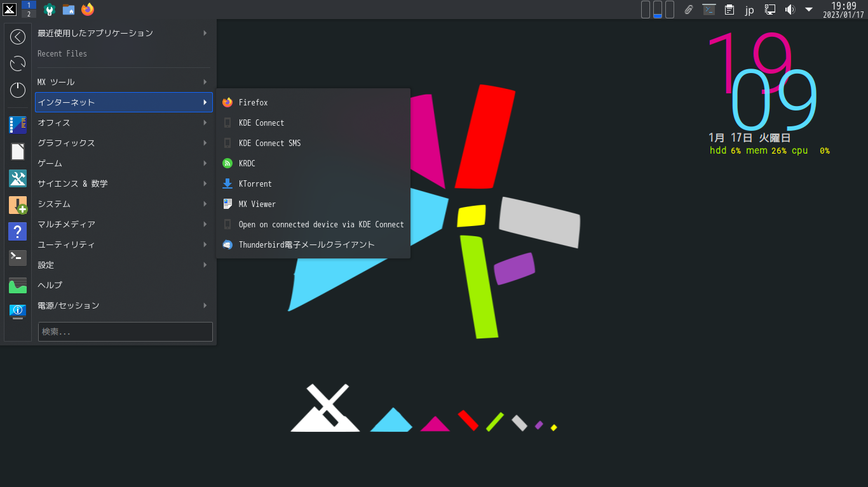This screenshot has width=868, height=487.
Task: Open the オフィス category
Action: 123,123
